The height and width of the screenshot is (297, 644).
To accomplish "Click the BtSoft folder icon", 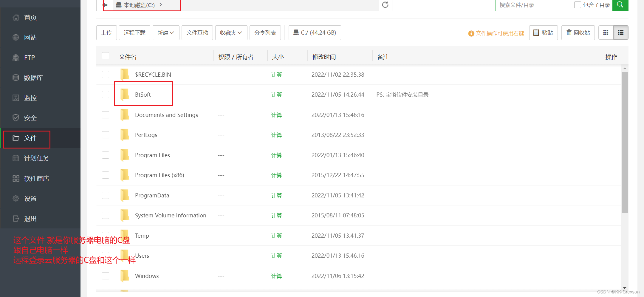I will [125, 95].
